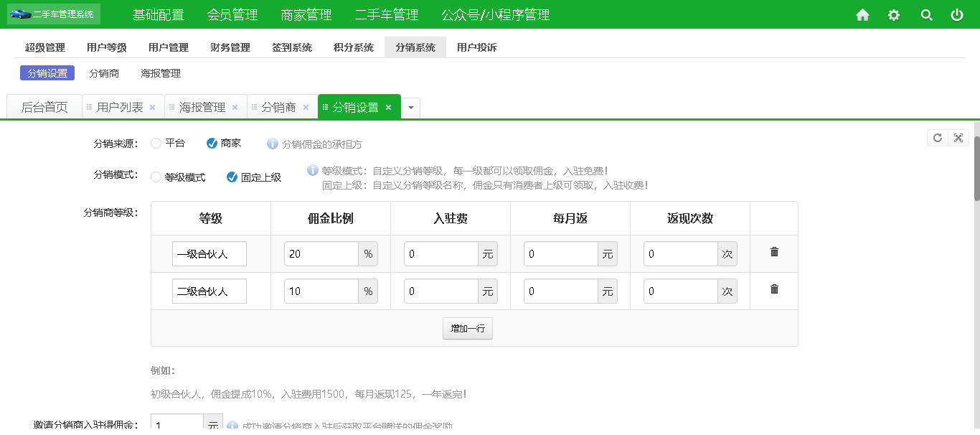Toggle fullscreen for the 分销设置 panel

click(x=958, y=138)
